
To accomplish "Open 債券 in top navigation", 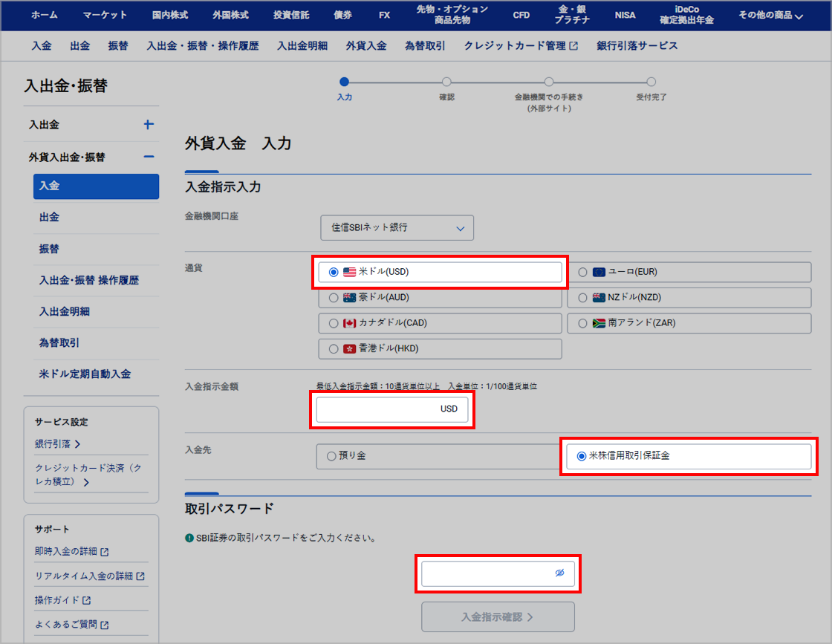I will [x=342, y=15].
